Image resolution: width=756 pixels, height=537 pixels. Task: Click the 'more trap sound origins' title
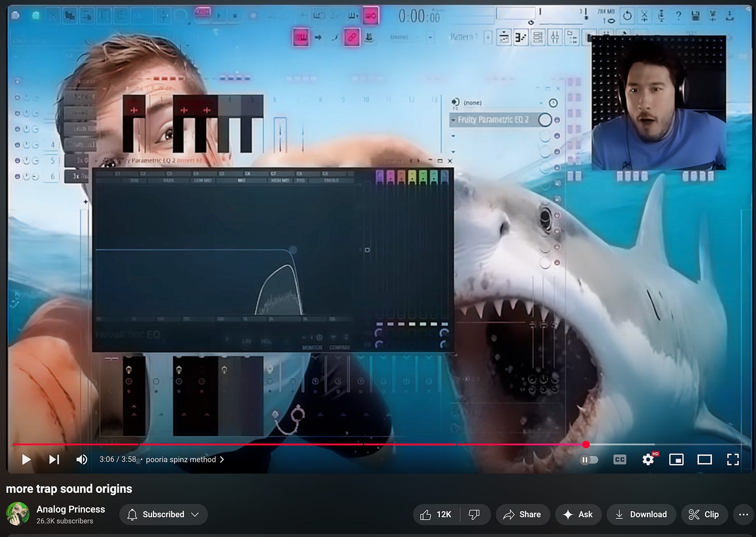(x=69, y=489)
